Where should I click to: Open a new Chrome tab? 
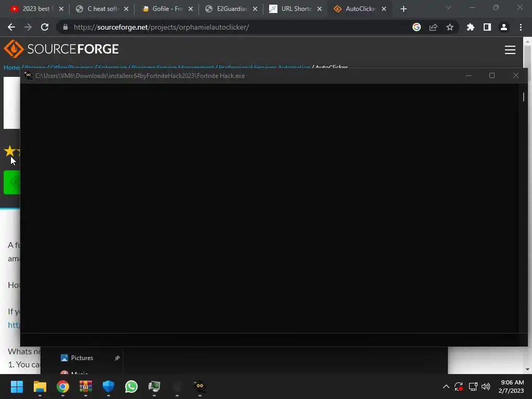(x=403, y=9)
